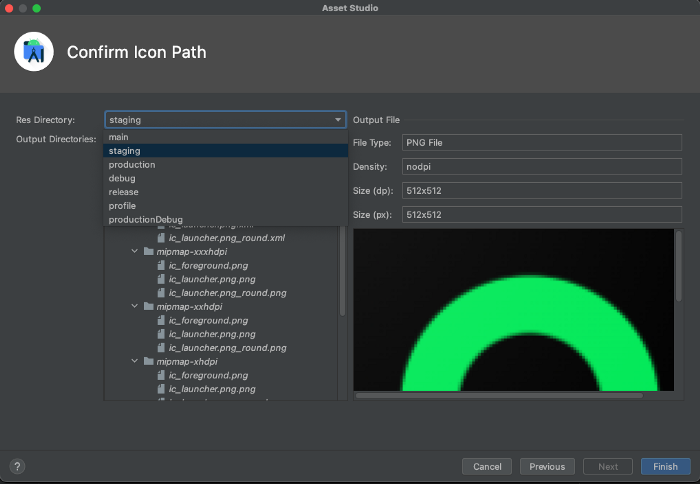The height and width of the screenshot is (484, 700).
Task: Open the Res Directory combo box arrow
Action: [338, 120]
